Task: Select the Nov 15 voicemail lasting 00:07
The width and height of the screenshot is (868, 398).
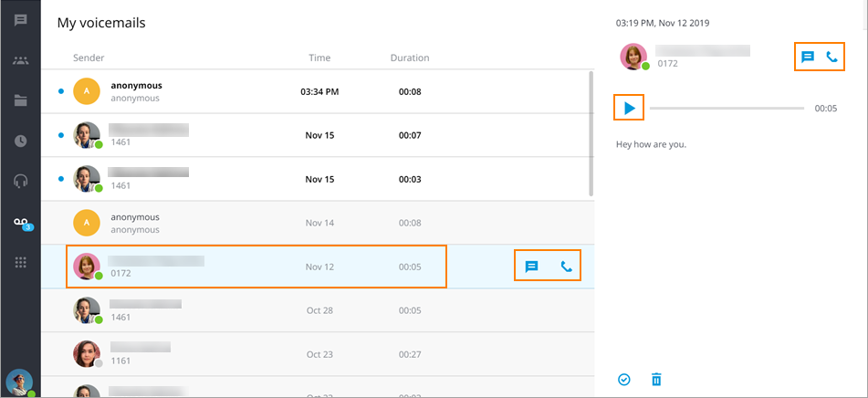Action: click(318, 136)
